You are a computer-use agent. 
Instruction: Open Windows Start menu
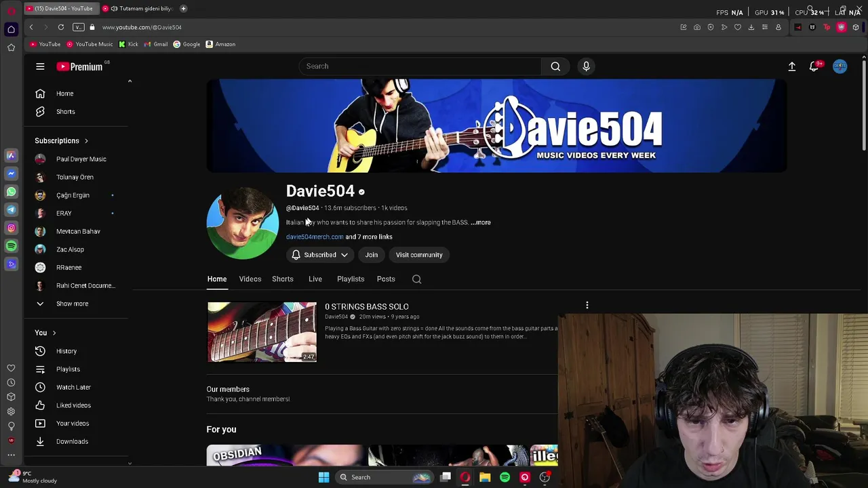pyautogui.click(x=323, y=477)
